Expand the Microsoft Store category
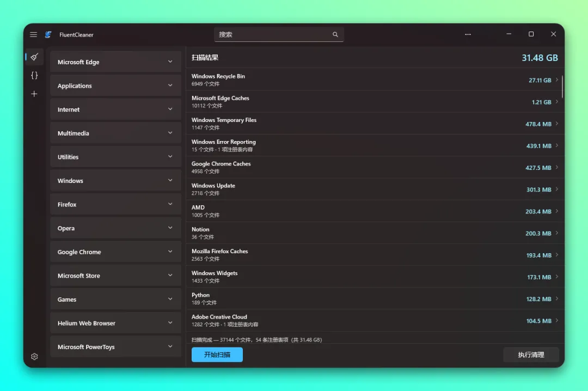 115,276
